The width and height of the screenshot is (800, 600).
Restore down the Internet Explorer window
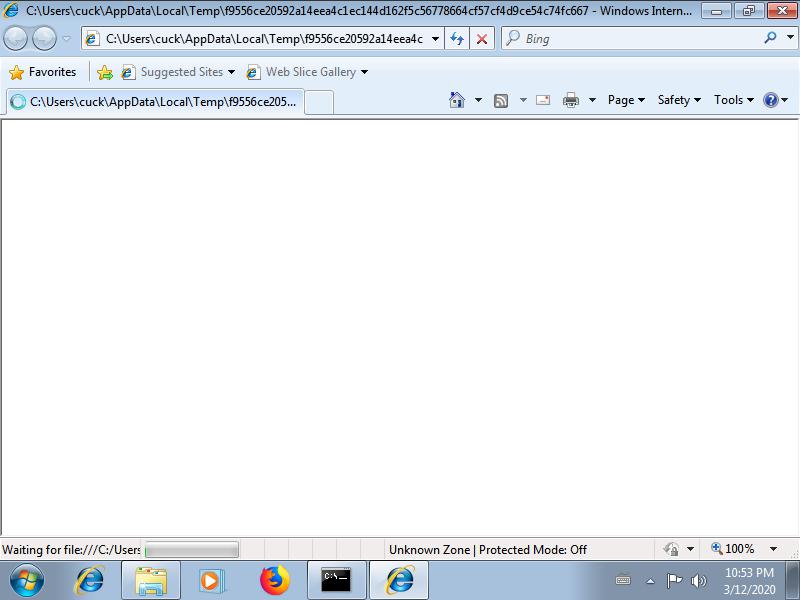coord(749,11)
